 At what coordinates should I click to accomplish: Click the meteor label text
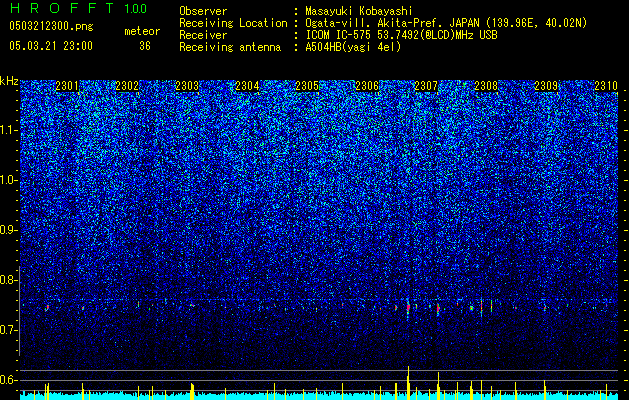[x=142, y=31]
